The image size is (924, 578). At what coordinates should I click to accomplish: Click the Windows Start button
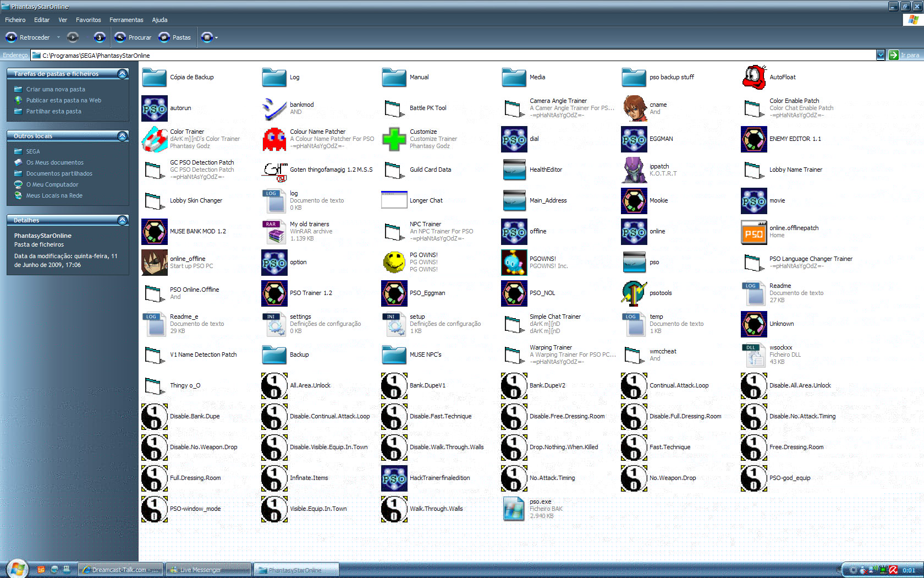tap(17, 569)
